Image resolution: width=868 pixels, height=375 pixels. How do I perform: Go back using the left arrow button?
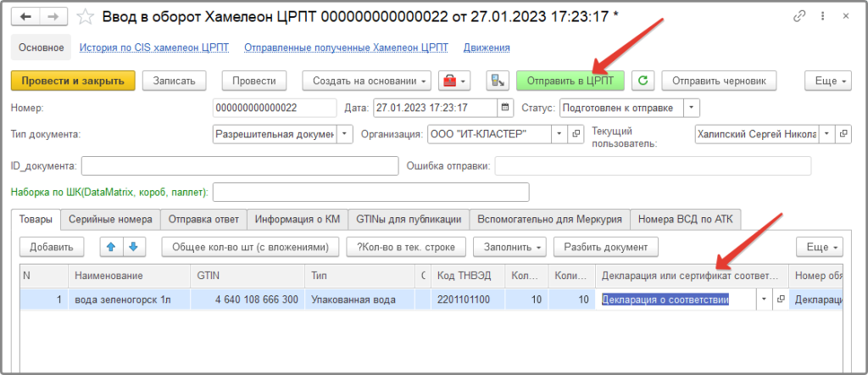26,17
